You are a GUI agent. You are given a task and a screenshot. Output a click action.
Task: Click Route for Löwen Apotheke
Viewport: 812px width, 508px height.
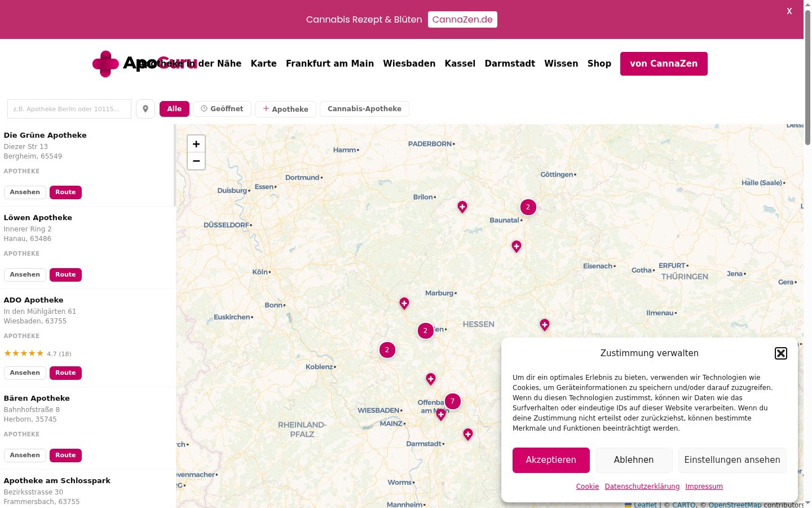pyautogui.click(x=65, y=275)
